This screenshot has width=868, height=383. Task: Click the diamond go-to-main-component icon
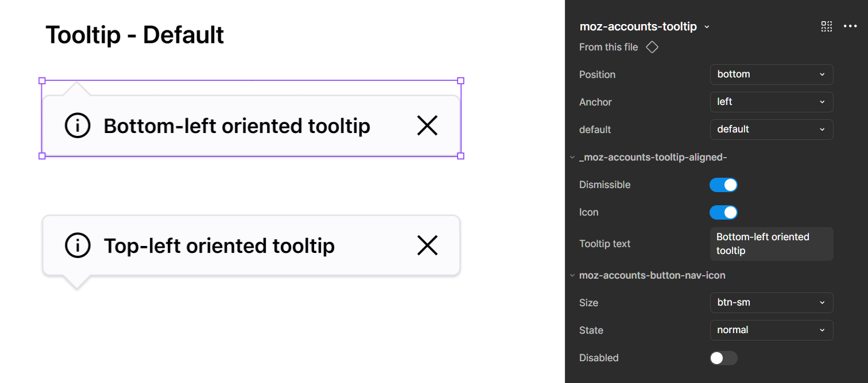(652, 47)
